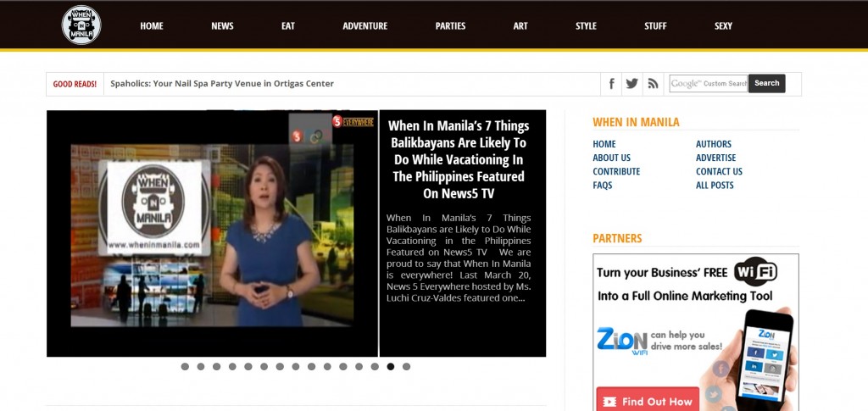The height and width of the screenshot is (411, 868).
Task: Open the PARTIES section
Action: point(450,26)
